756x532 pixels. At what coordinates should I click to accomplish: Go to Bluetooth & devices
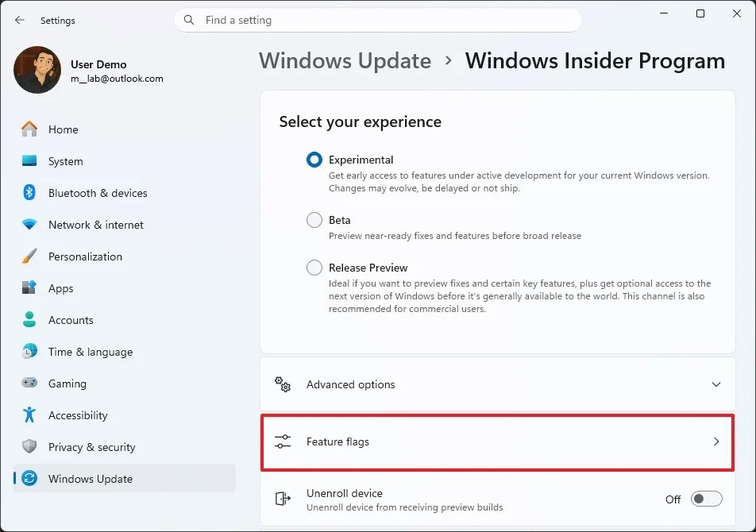point(125,193)
